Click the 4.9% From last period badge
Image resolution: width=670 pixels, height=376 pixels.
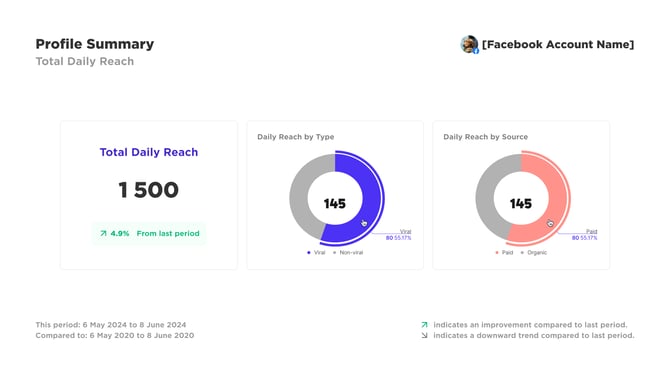[x=149, y=233]
